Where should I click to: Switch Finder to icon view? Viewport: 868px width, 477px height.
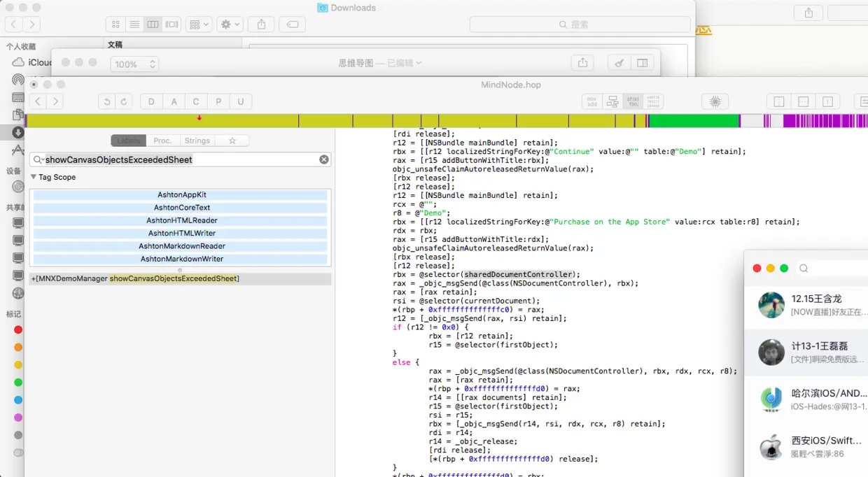116,24
